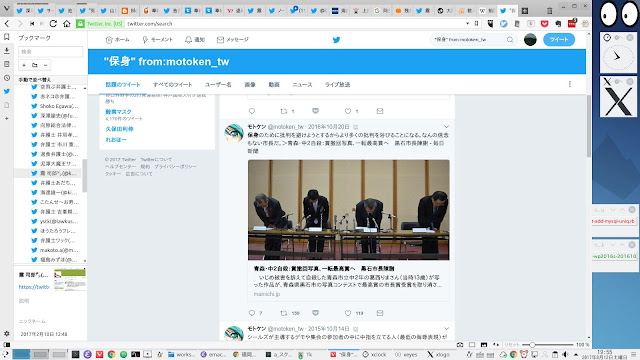Viewport: 640px width, 360px height.
Task: Open Vivaldi settings gear icon
Action: tap(7, 333)
